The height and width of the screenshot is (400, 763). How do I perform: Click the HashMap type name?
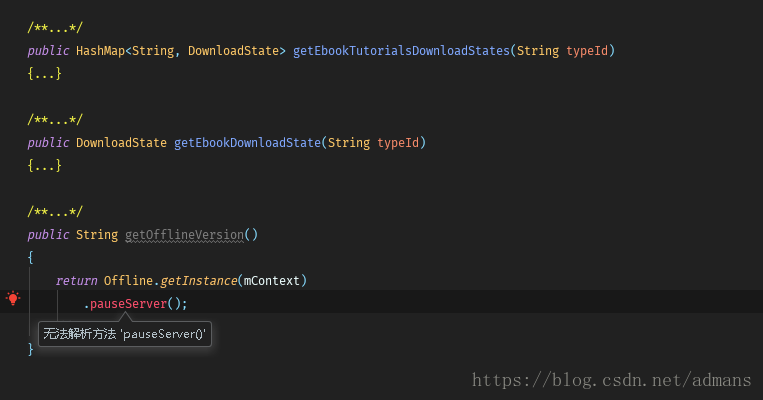coord(100,51)
